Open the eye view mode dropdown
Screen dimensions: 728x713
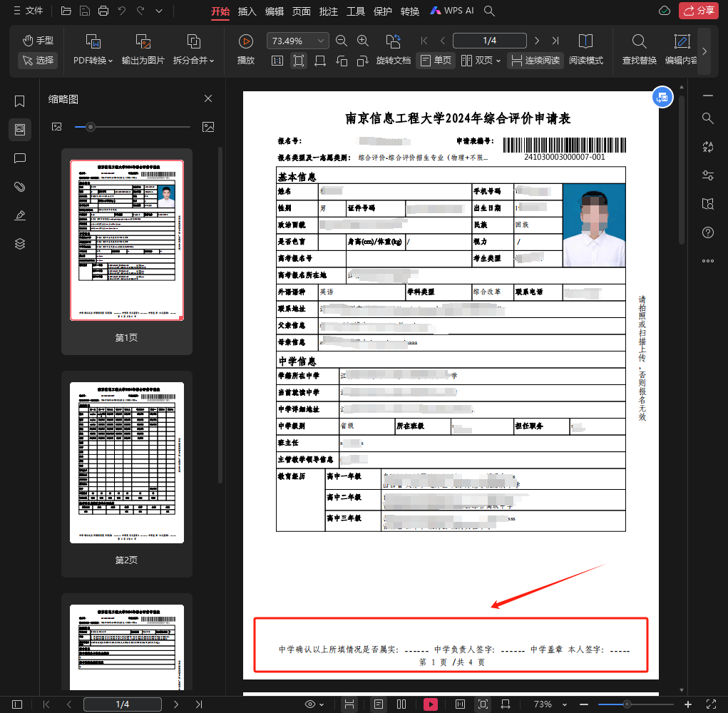tap(314, 704)
